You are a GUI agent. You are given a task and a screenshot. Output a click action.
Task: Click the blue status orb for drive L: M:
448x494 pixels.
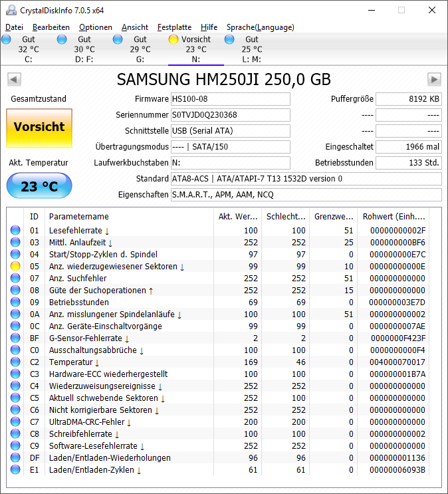pyautogui.click(x=229, y=39)
